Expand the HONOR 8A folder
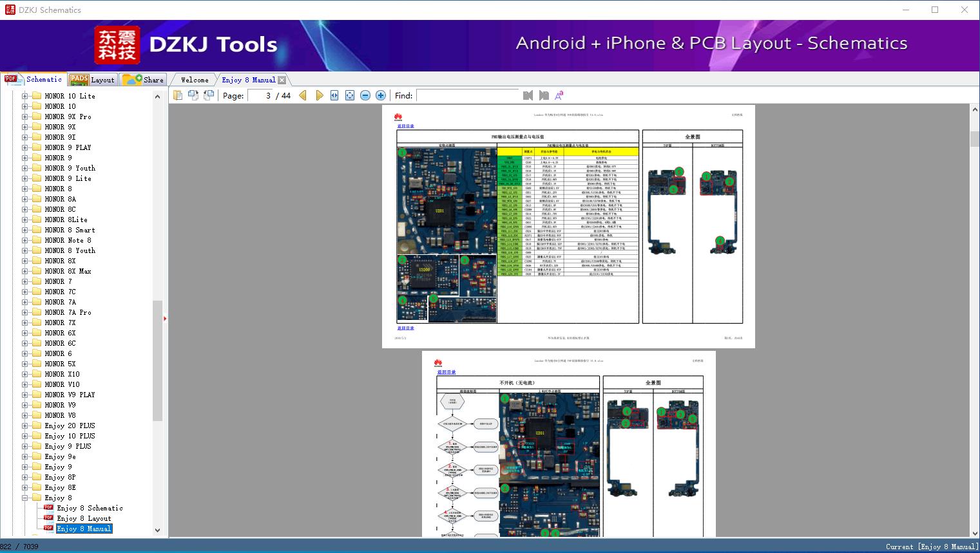Viewport: 980px width, 553px height. pos(24,199)
